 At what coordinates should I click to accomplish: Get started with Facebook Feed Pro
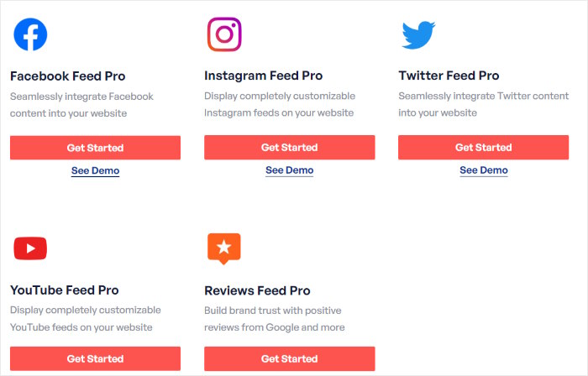tap(95, 148)
